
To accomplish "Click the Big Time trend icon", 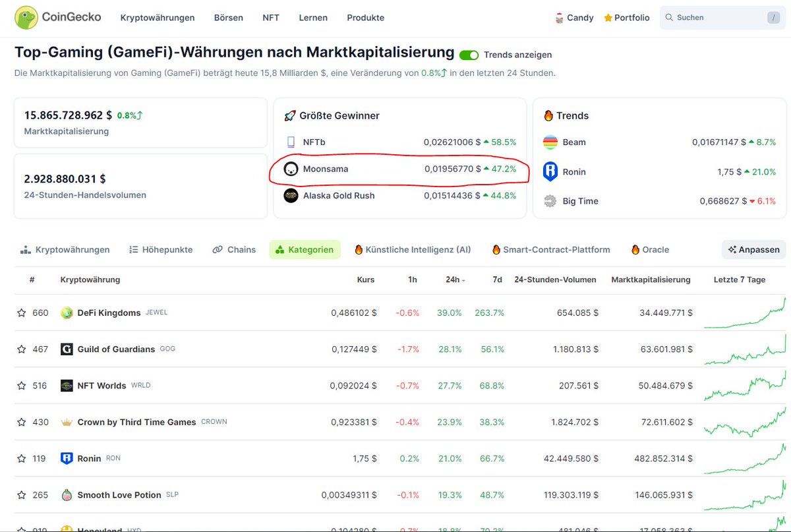I will tap(550, 201).
